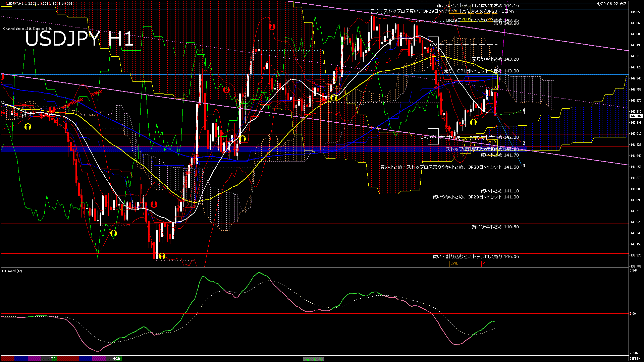This screenshot has height=362, width=644.
Task: Click the 4/29 date label on timeline
Action: point(52,359)
